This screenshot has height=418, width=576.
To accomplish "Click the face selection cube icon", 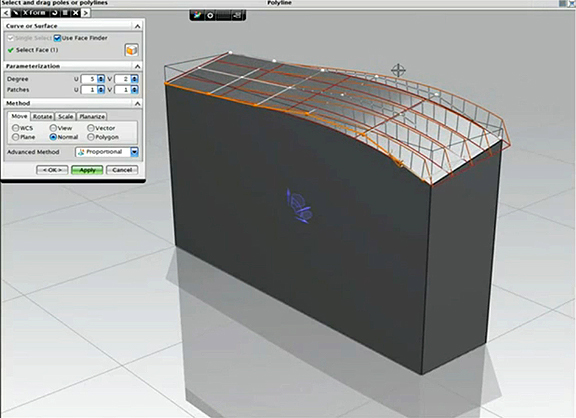I will (132, 50).
